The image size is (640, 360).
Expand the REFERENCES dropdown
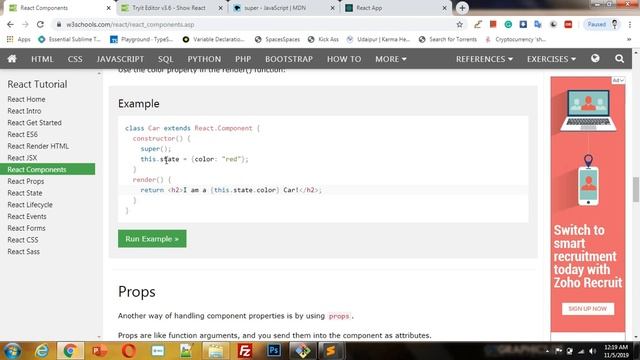point(484,59)
